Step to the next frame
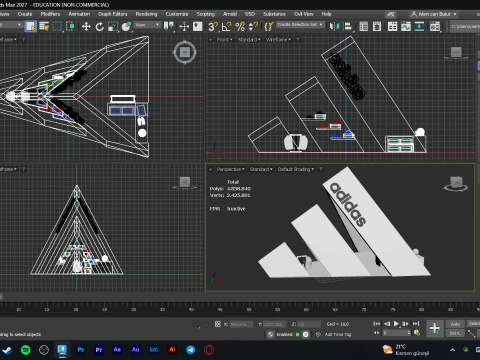480x360 pixels. (x=405, y=324)
